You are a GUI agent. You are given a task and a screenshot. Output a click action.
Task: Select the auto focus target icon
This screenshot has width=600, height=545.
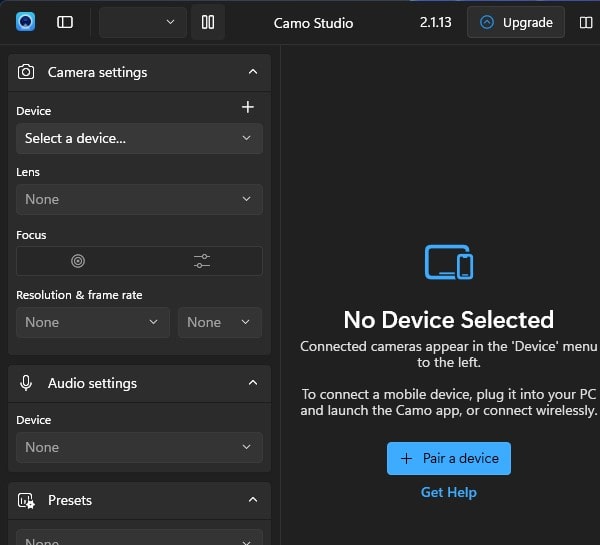point(78,261)
